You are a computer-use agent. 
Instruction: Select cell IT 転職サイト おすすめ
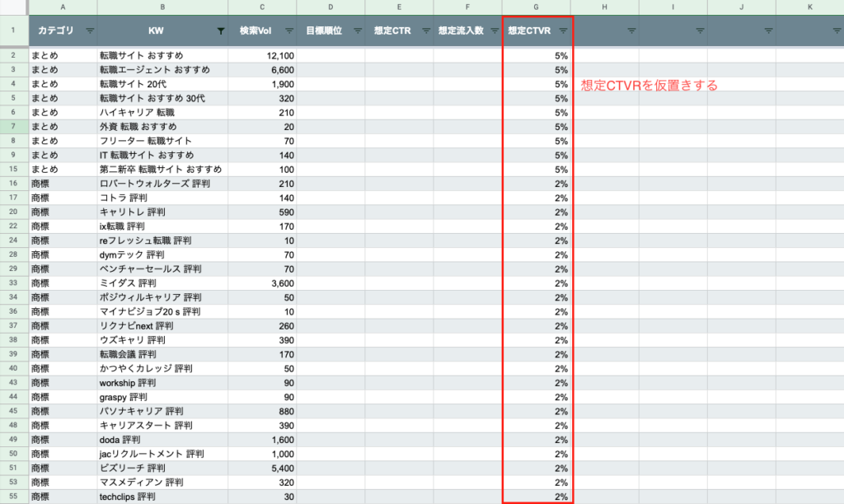point(162,155)
